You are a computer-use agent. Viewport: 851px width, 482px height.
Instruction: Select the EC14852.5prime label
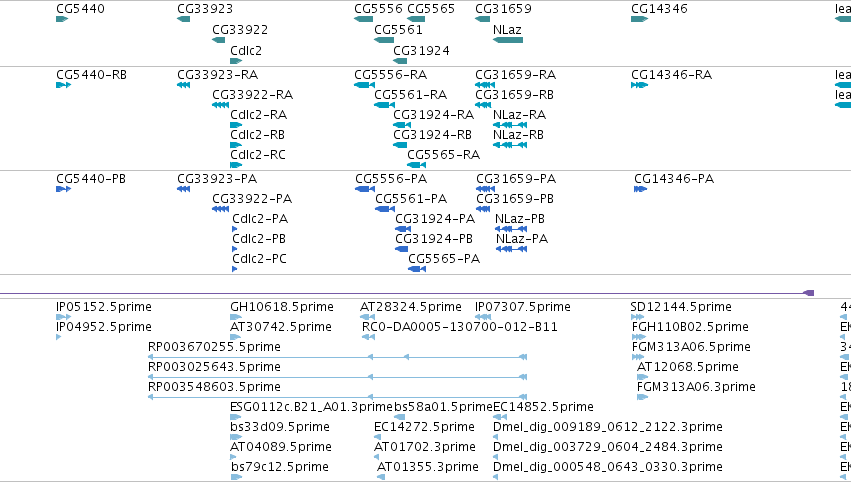click(x=543, y=408)
